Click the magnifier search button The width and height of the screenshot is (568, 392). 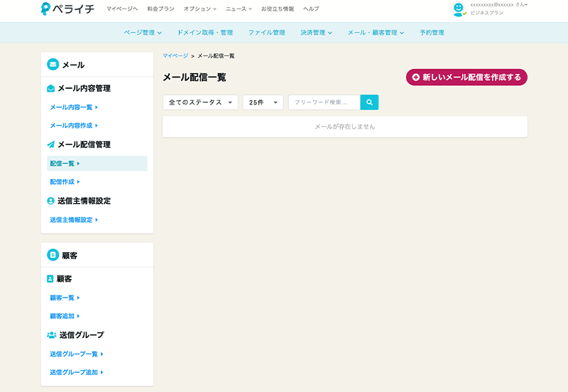point(369,102)
